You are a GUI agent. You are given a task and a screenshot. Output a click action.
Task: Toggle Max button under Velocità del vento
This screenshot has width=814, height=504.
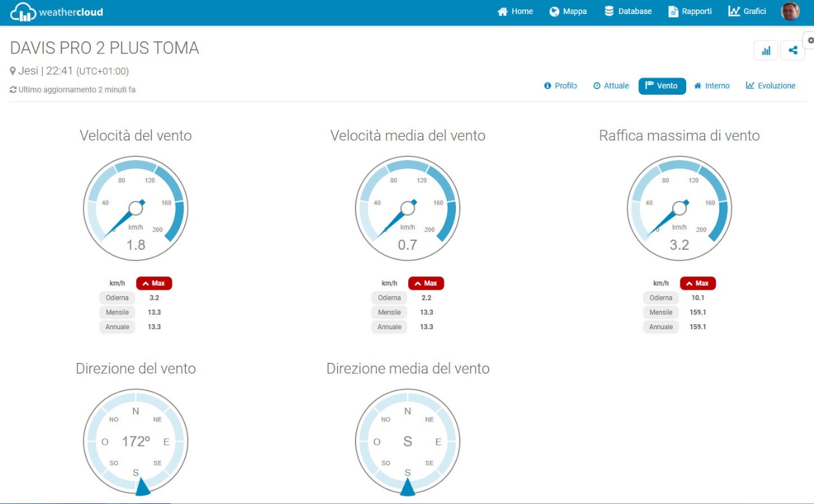coord(154,283)
